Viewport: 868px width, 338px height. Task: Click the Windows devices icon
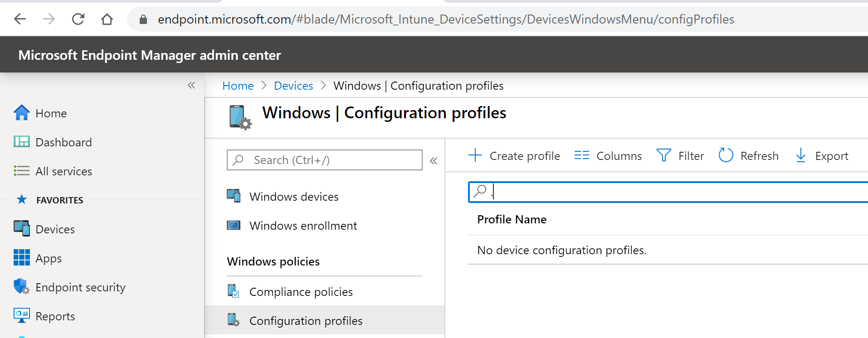pos(234,196)
